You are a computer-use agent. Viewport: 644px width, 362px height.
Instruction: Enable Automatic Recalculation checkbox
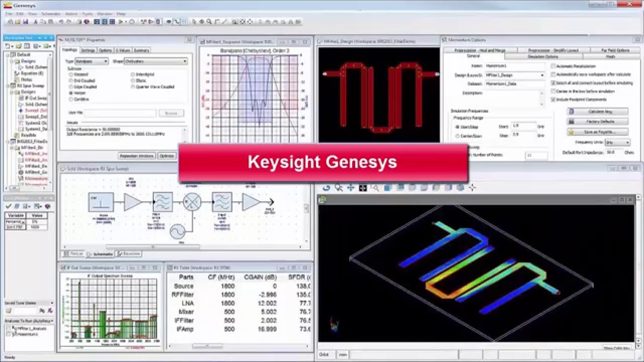(x=553, y=66)
